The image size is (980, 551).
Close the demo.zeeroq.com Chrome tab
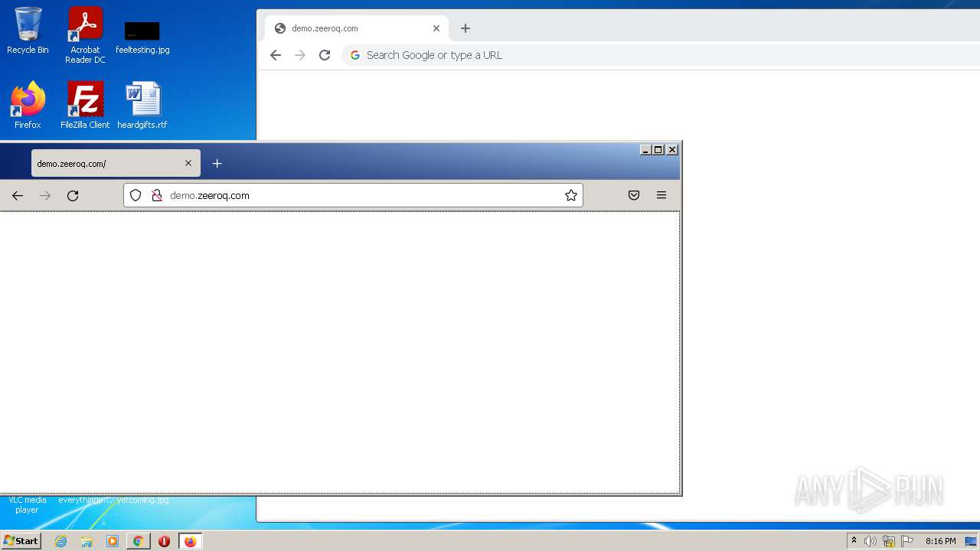436,28
